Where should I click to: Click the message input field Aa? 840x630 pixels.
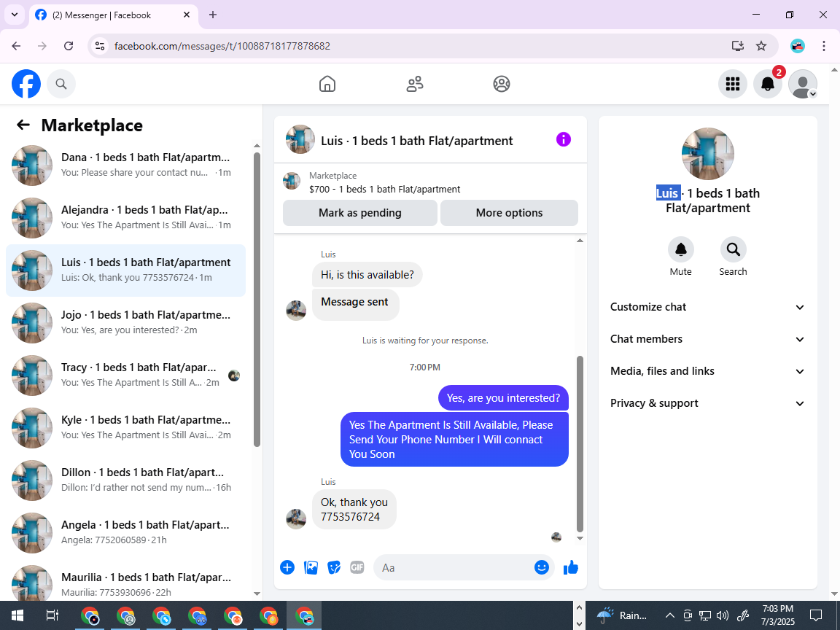click(464, 567)
